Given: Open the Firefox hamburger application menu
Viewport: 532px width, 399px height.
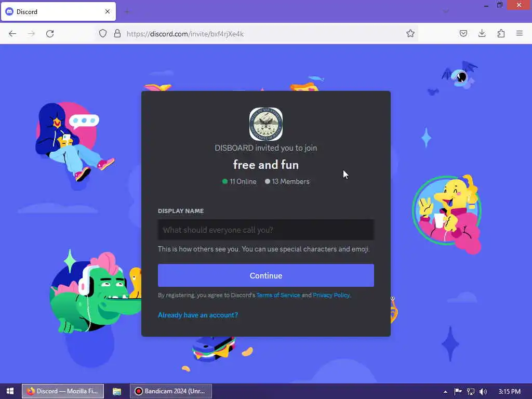Looking at the screenshot, I should (520, 33).
